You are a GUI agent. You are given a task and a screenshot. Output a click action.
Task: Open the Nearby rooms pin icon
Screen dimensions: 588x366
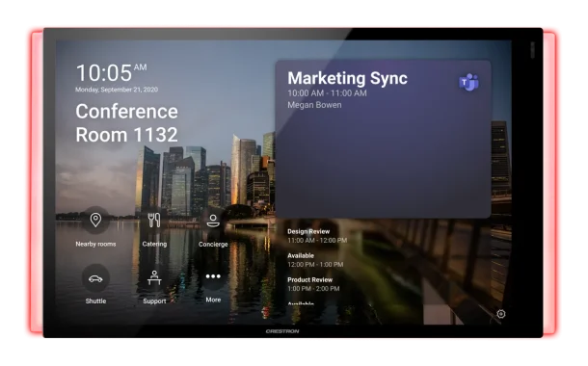(x=95, y=220)
